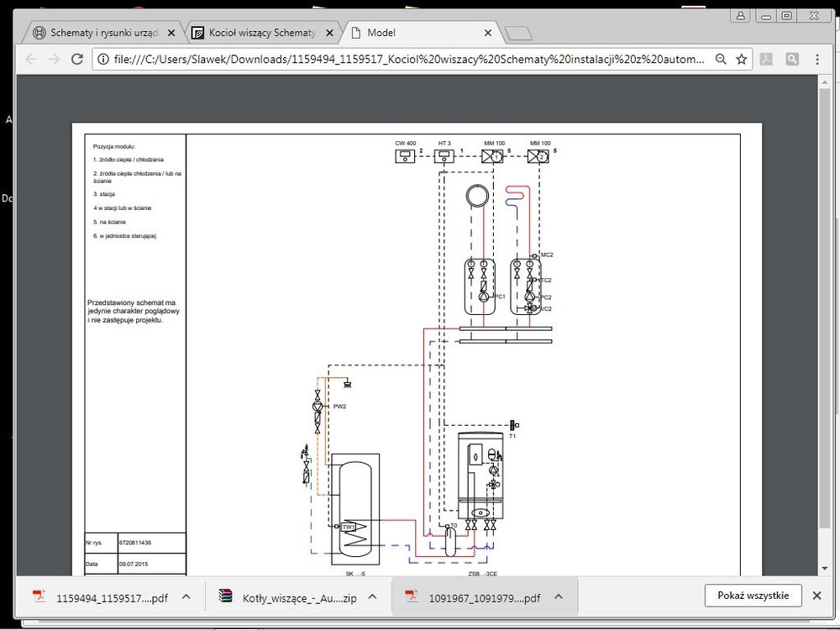Click the search extension icon in the toolbar
Screen dimensions: 840x630
(791, 60)
